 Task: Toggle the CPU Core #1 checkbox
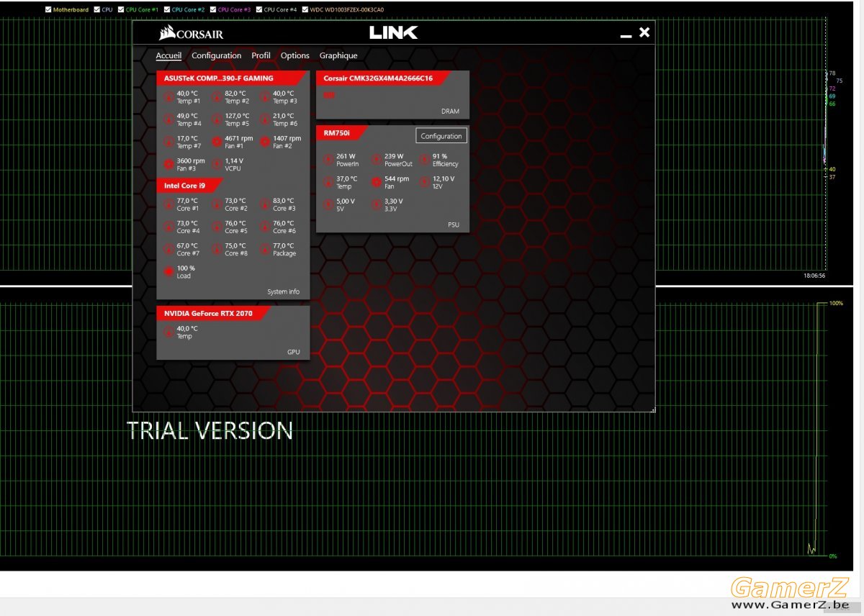pyautogui.click(x=121, y=10)
